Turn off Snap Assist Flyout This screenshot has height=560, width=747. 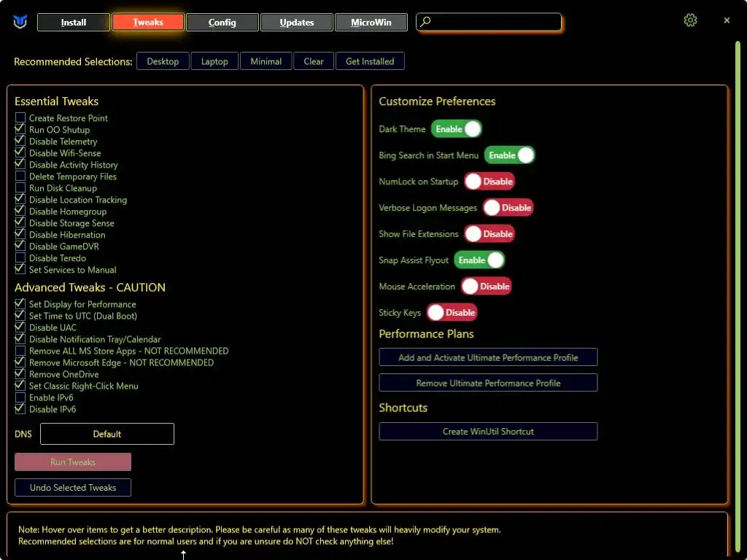[479, 260]
